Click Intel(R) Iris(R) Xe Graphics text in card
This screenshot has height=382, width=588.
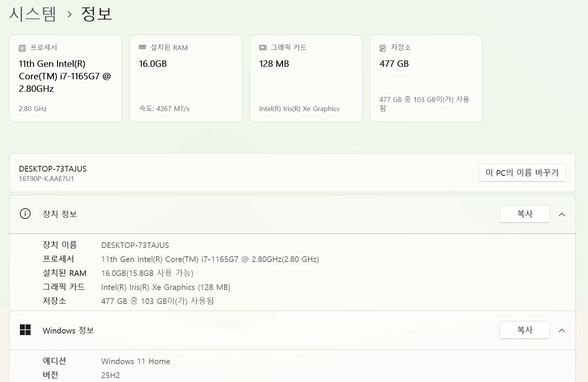299,109
